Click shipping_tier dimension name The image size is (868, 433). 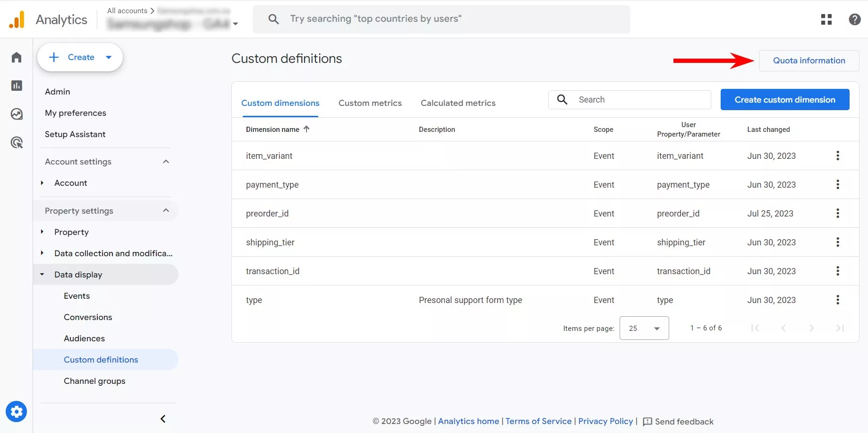click(270, 242)
